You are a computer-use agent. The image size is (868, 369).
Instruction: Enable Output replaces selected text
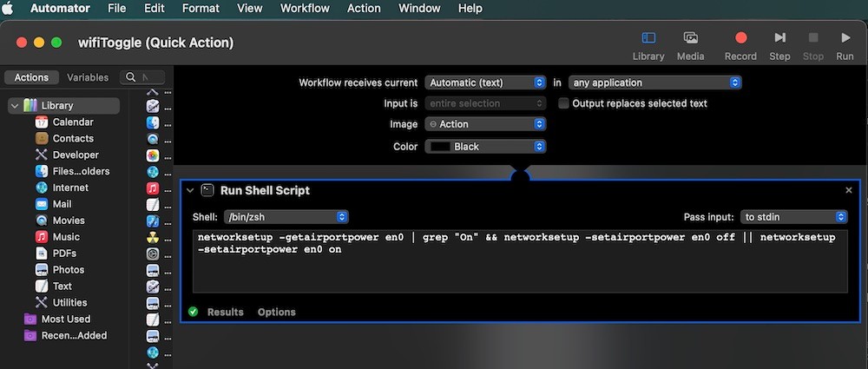563,103
